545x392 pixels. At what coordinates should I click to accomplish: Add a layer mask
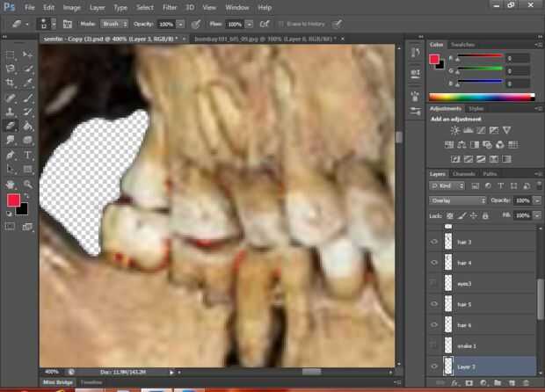[x=469, y=383]
